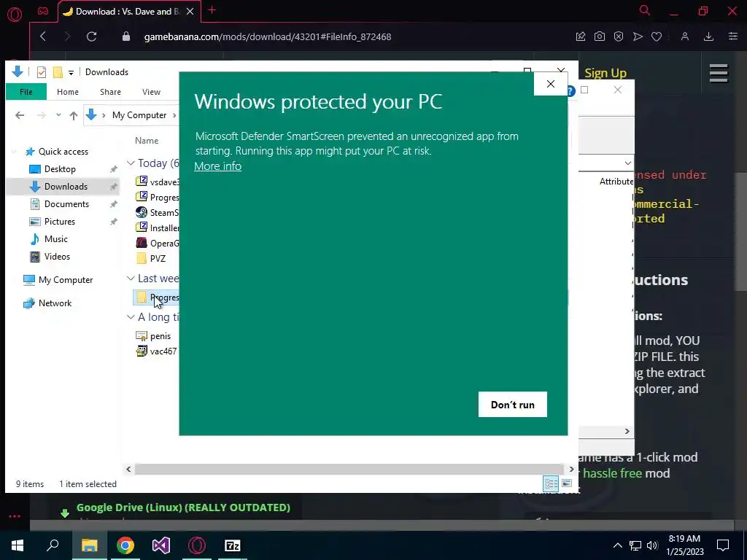
Task: Select Desktop in Quick access
Action: click(60, 169)
